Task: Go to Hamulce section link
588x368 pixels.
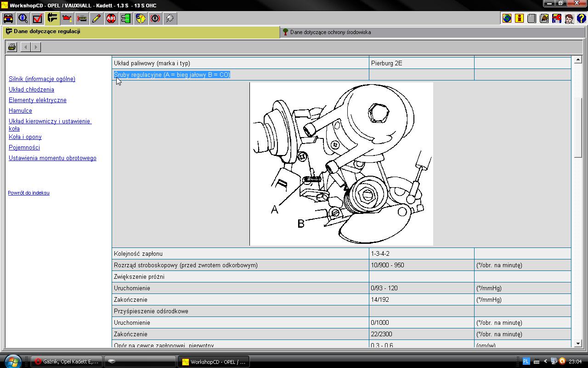Action: click(20, 111)
